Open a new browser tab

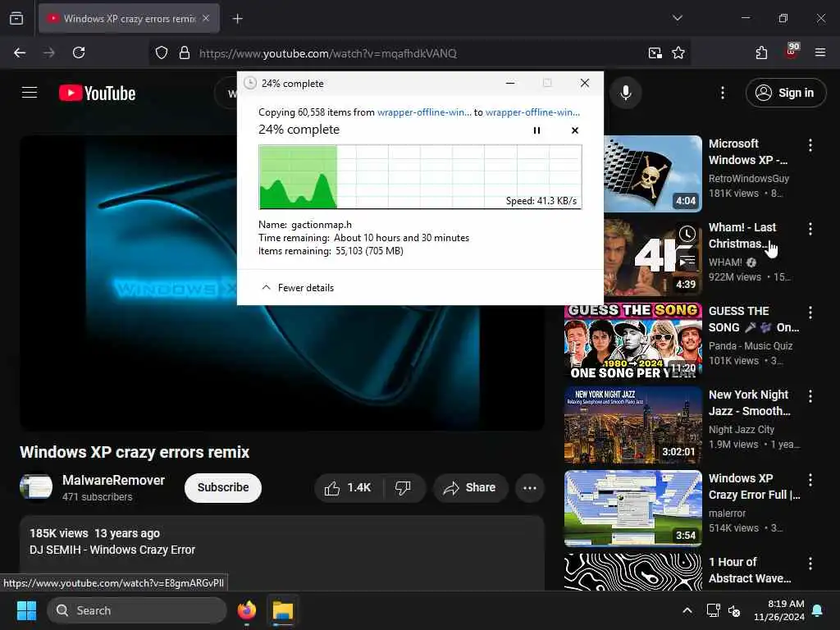[x=237, y=19]
